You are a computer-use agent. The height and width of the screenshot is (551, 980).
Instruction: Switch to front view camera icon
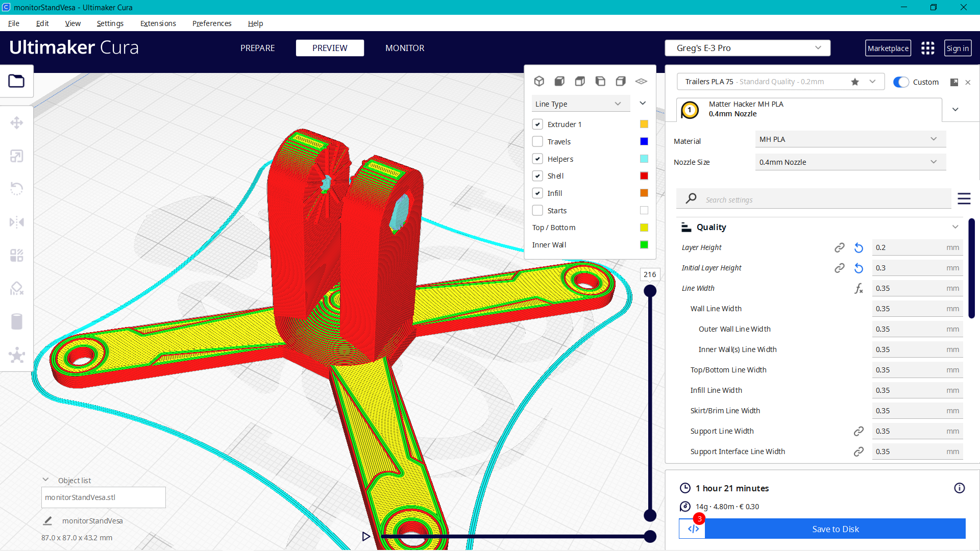click(559, 81)
